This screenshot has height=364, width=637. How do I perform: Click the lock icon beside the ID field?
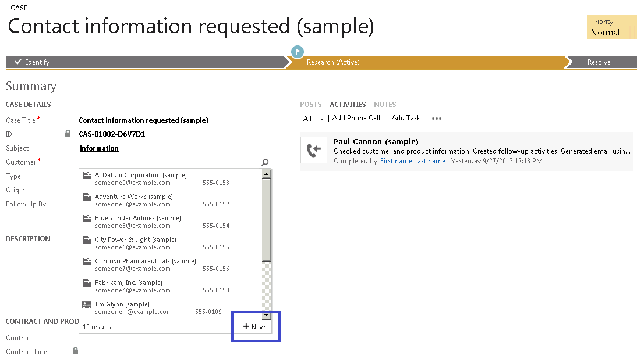point(68,133)
